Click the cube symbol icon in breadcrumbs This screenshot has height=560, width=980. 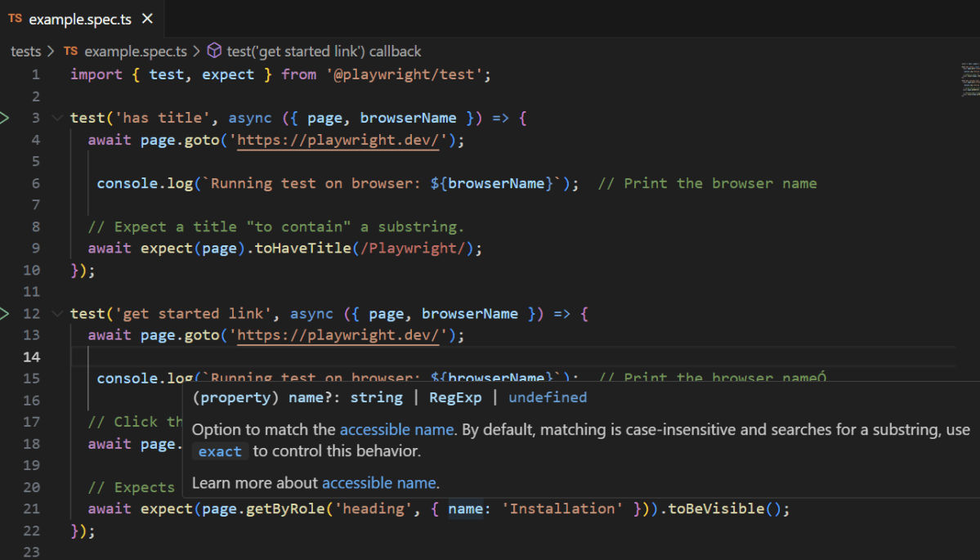point(214,52)
